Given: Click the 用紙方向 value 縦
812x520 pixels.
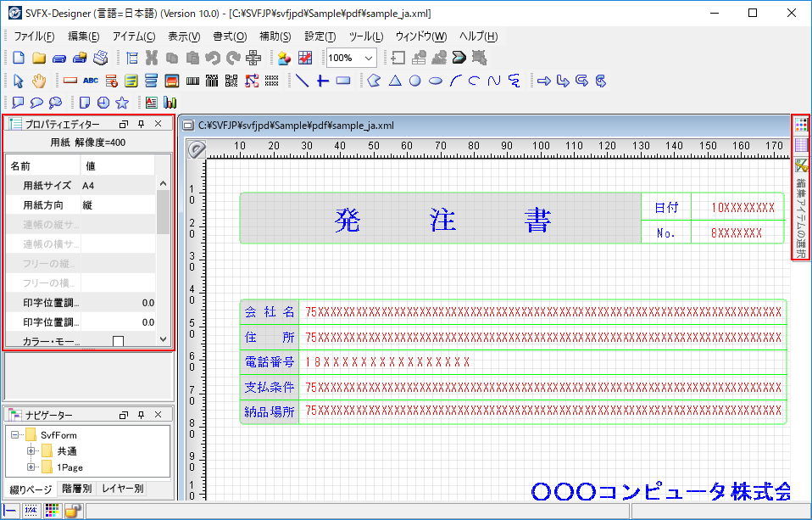Looking at the screenshot, I should (118, 204).
